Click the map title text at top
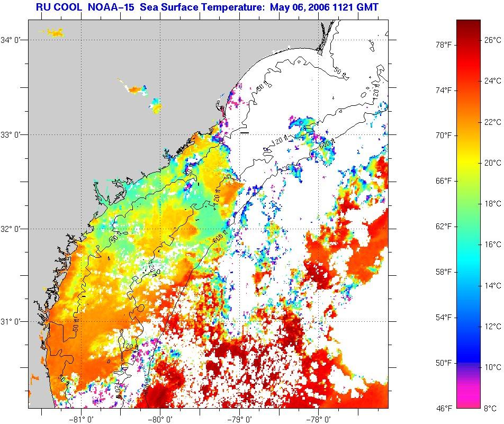Viewport: 504px width, 424px height. point(207,7)
